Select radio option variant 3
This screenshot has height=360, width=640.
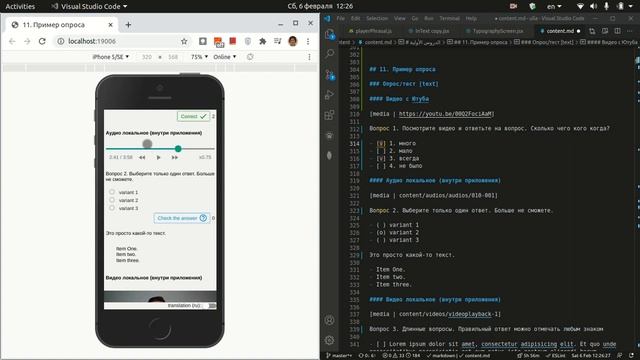(112, 208)
